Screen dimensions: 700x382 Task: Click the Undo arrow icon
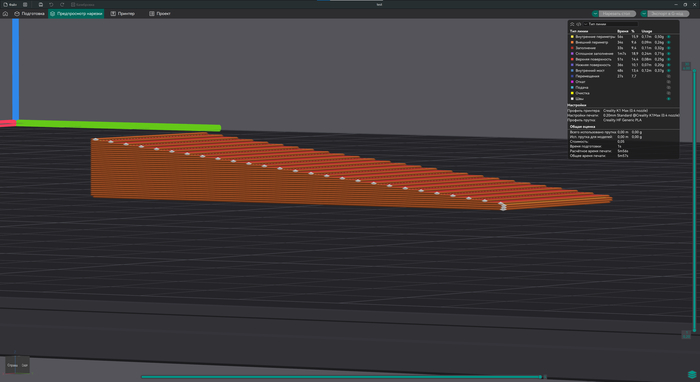[51, 4]
